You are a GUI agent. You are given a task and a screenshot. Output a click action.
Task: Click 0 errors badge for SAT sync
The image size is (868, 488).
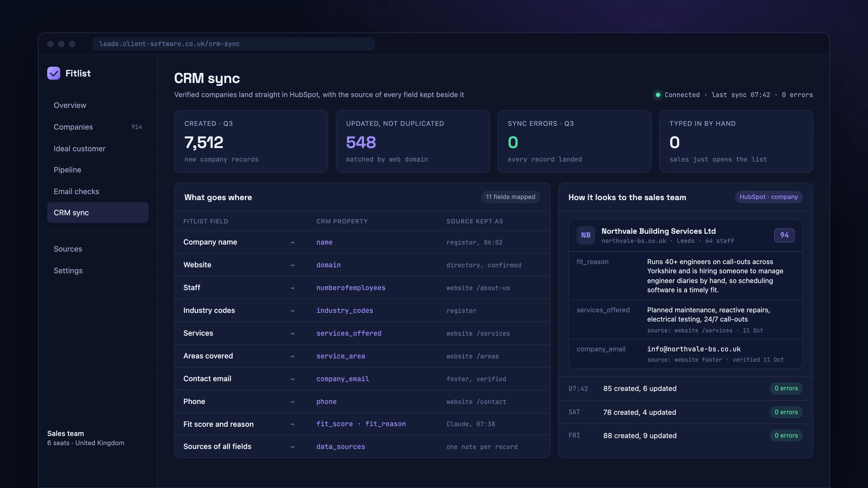tap(786, 412)
